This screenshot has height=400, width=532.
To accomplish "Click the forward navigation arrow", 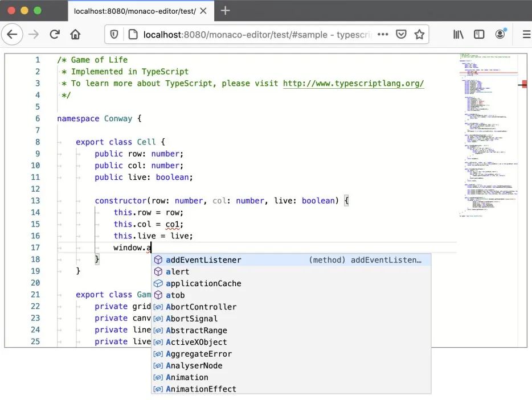I will coord(33,34).
